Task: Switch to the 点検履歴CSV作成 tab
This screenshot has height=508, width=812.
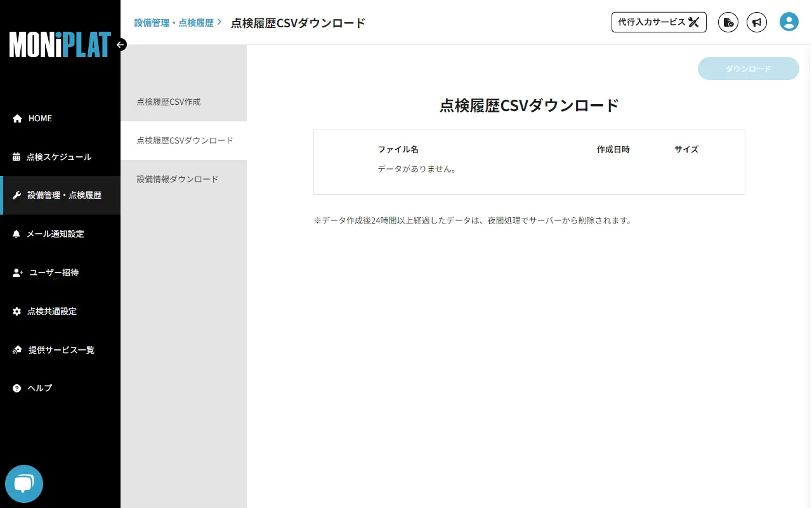Action: point(167,102)
